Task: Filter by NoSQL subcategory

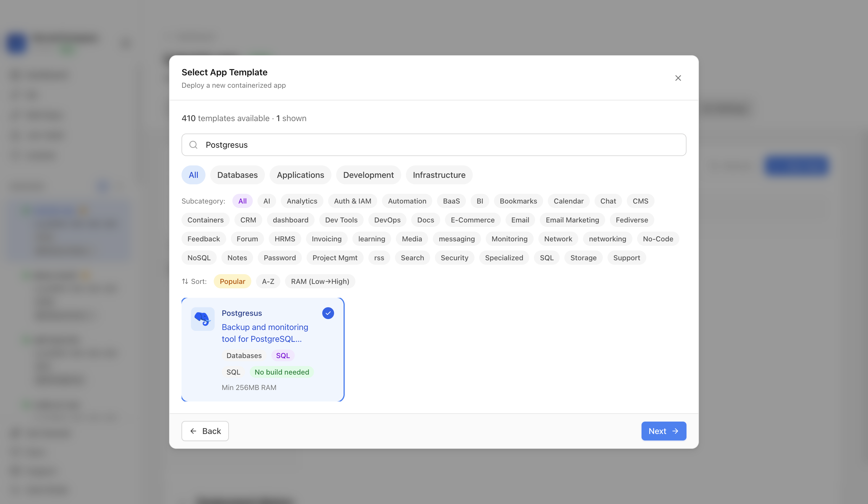Action: point(199,258)
